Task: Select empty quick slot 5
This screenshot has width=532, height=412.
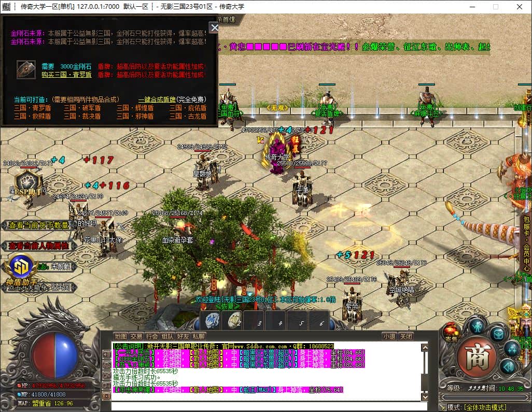Action: pos(298,321)
